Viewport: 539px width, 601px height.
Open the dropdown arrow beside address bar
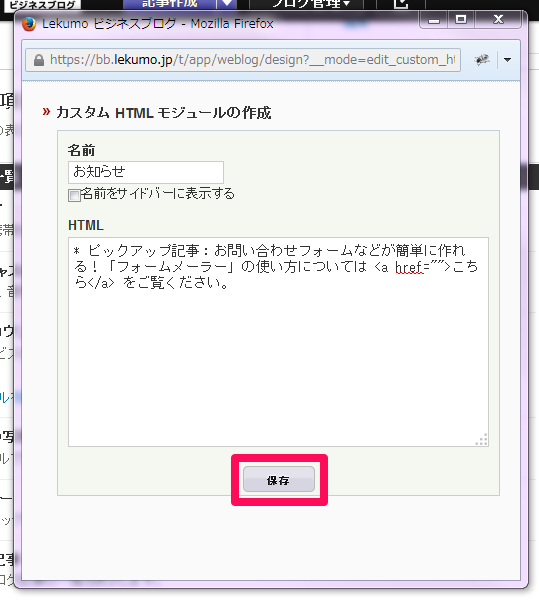(507, 60)
